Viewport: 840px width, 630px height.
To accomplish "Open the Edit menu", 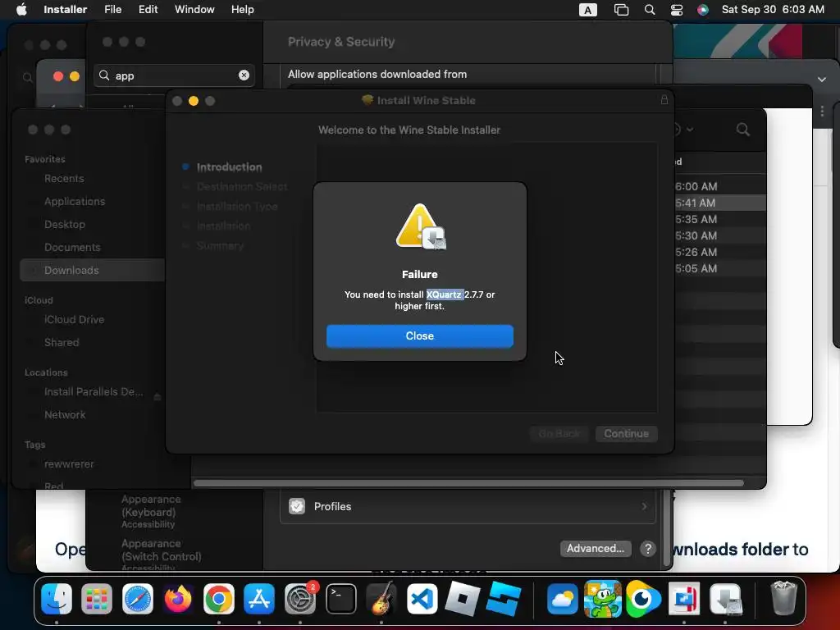I will tap(148, 9).
